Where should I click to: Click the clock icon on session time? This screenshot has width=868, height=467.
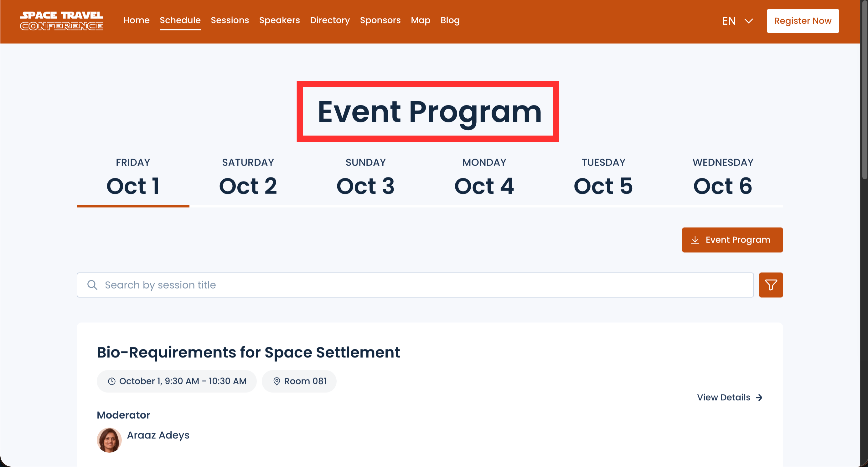pyautogui.click(x=111, y=381)
